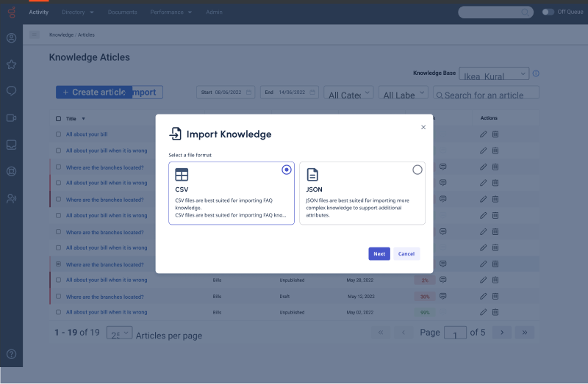Click info icon next to Knowledge Base
This screenshot has height=384, width=588.
536,73
